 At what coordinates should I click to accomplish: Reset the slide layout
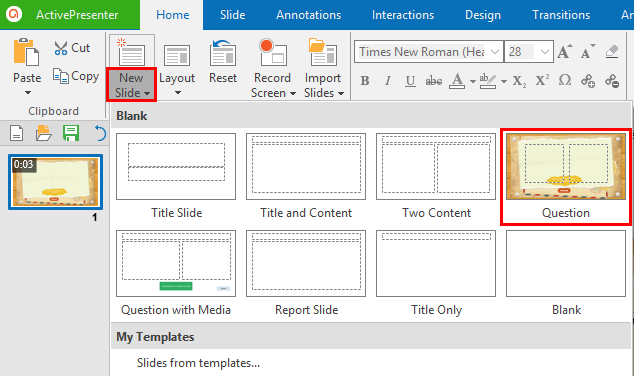223,61
